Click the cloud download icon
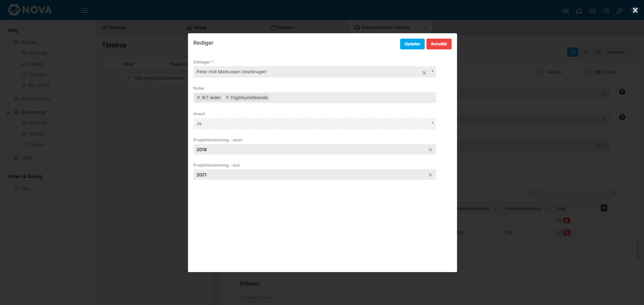644x305 pixels. point(593,11)
